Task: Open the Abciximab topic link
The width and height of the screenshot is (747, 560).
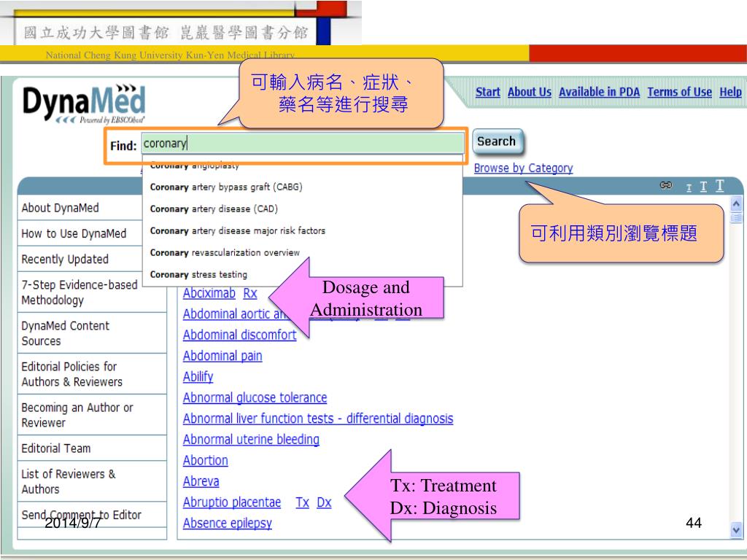Action: coord(209,293)
